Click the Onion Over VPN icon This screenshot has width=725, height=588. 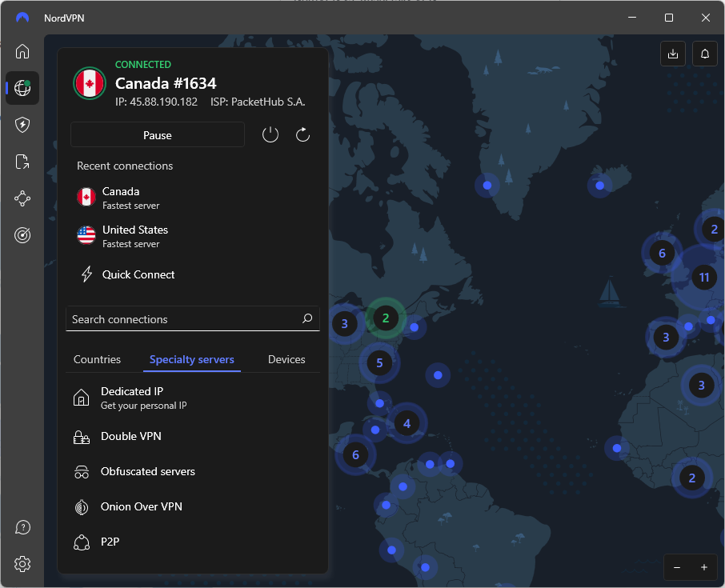82,506
